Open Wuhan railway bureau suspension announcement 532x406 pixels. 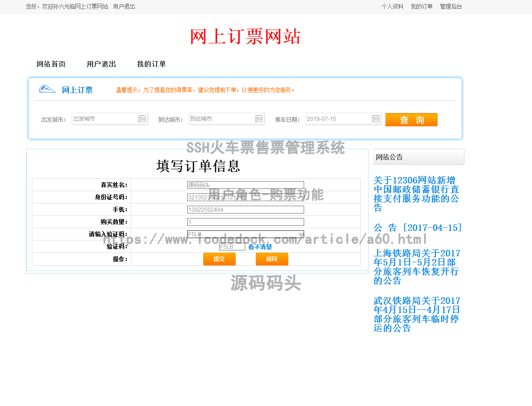coord(416,314)
